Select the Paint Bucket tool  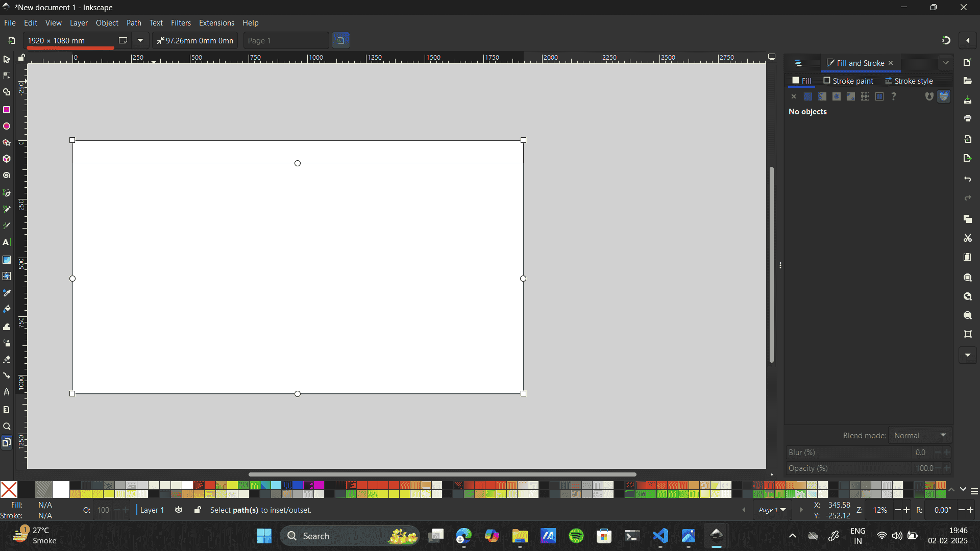point(7,309)
